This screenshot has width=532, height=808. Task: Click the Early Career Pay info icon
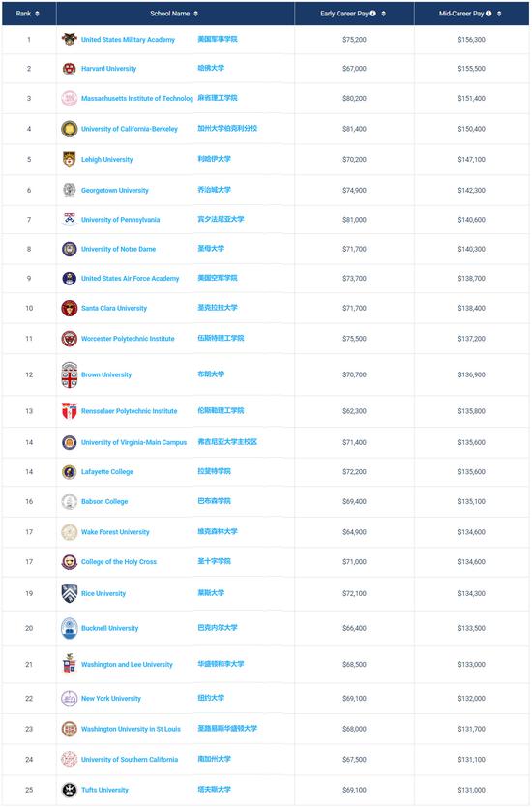coord(372,14)
